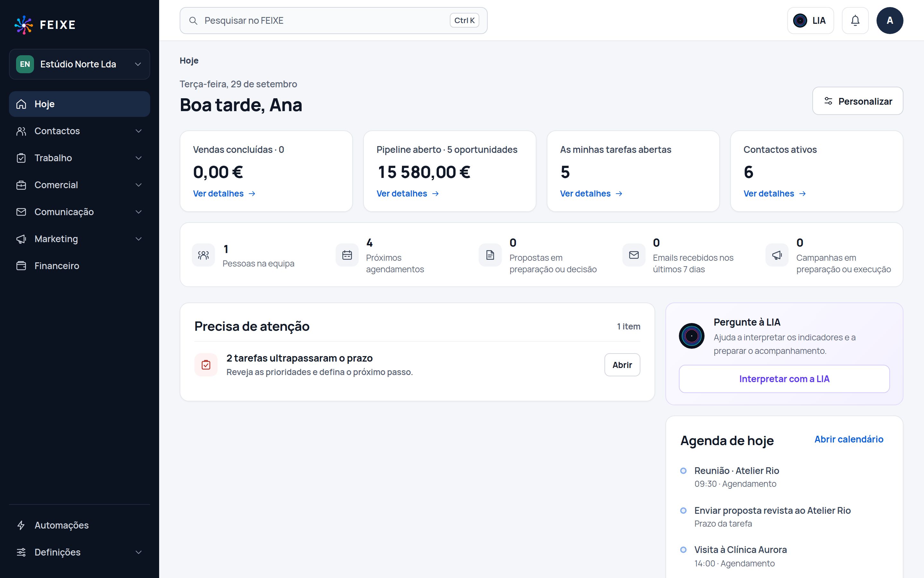This screenshot has height=578, width=924.
Task: Focus the Pesquisar no FEIXE search field
Action: tap(333, 21)
